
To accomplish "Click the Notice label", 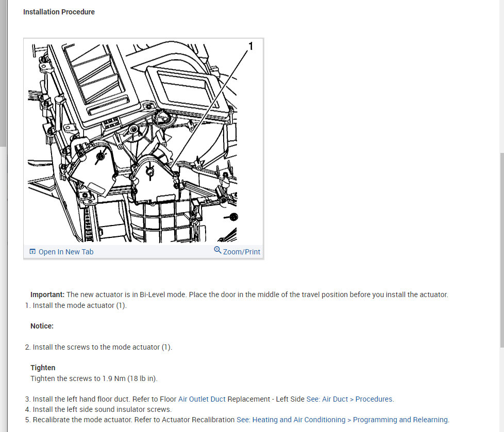I will [x=42, y=326].
